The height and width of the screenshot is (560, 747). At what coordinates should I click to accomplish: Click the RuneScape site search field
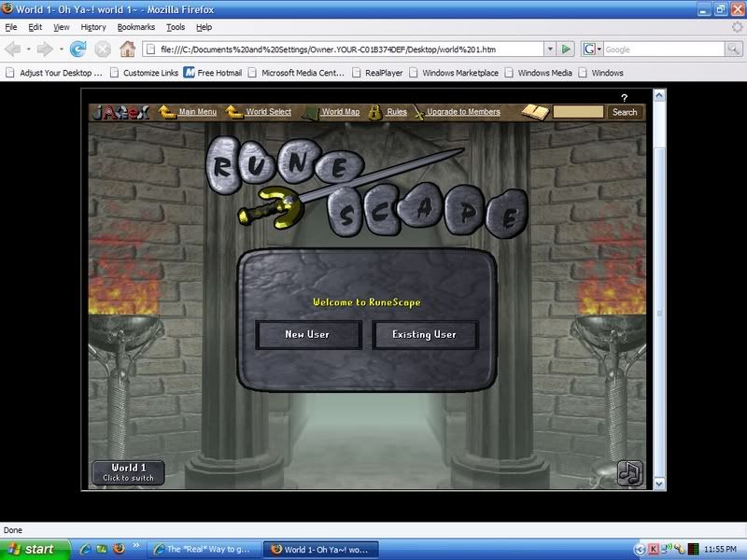(578, 112)
